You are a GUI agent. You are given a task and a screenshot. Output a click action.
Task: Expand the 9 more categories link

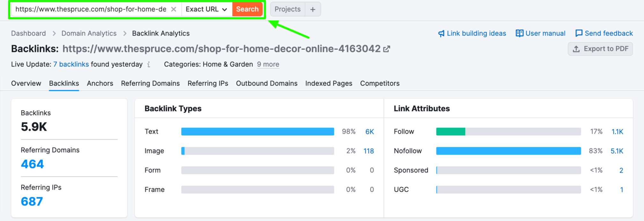(268, 64)
